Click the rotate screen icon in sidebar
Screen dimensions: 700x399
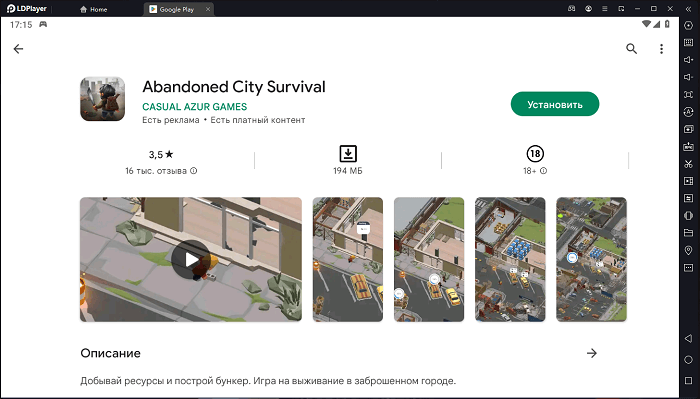[x=688, y=216]
